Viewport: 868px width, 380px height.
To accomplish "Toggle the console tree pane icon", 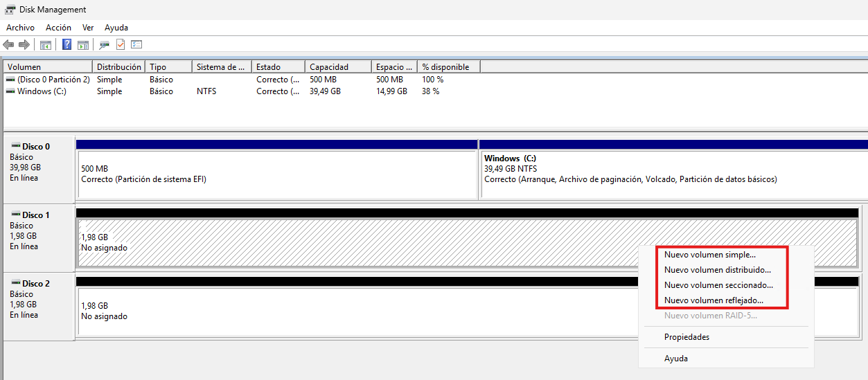I will [46, 45].
